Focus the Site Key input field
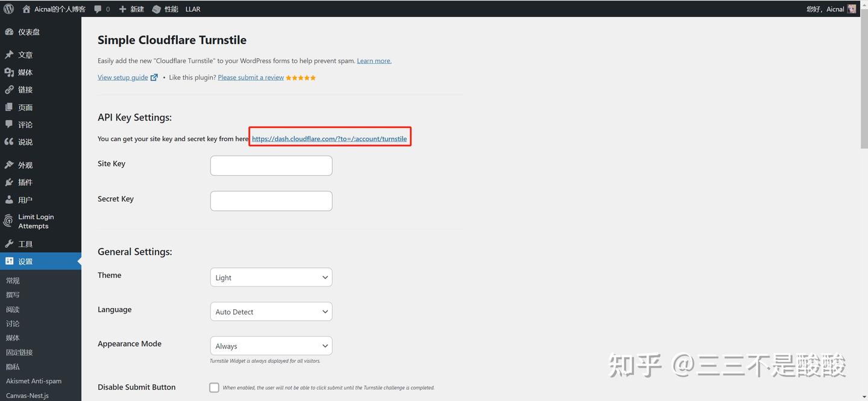Viewport: 868px width, 401px height. point(271,166)
